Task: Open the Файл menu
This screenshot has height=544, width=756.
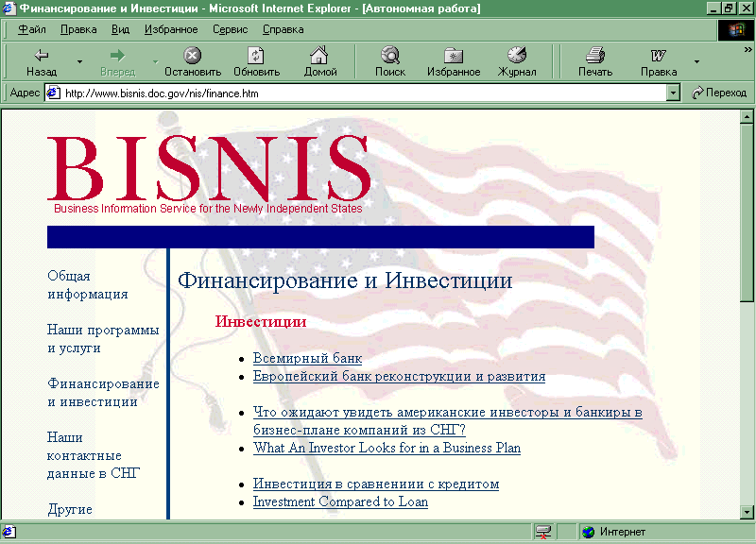Action: (x=32, y=29)
